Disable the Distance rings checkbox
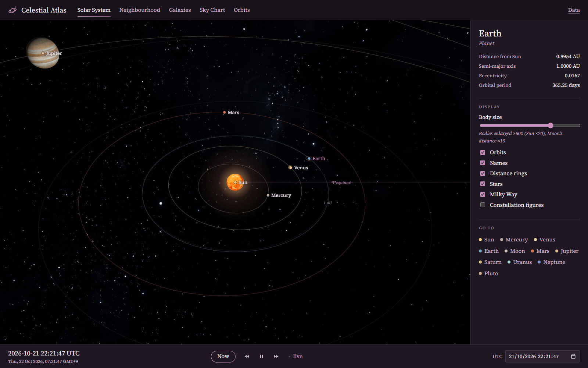 (483, 173)
